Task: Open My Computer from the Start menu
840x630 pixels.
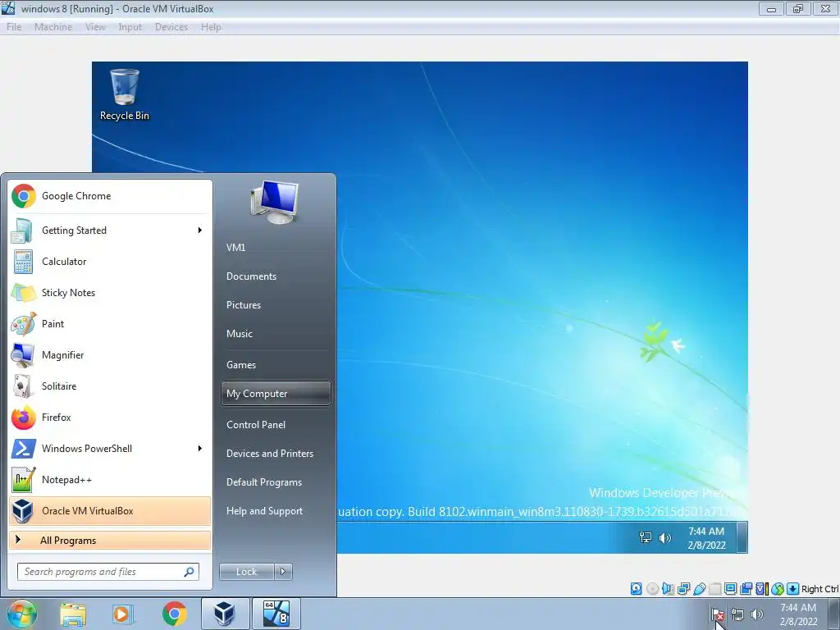Action: pyautogui.click(x=276, y=394)
